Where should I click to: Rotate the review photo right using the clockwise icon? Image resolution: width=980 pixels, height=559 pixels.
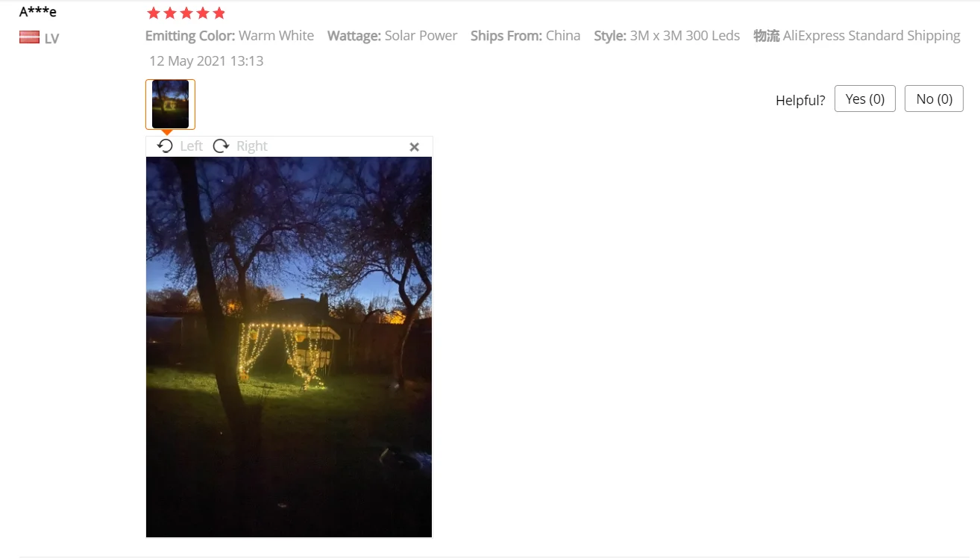coord(221,146)
